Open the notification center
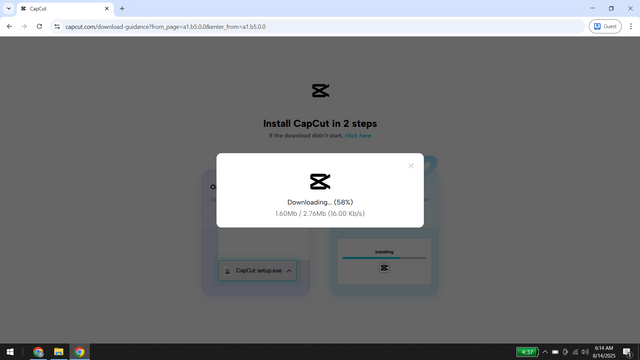This screenshot has width=640, height=360. (x=627, y=352)
